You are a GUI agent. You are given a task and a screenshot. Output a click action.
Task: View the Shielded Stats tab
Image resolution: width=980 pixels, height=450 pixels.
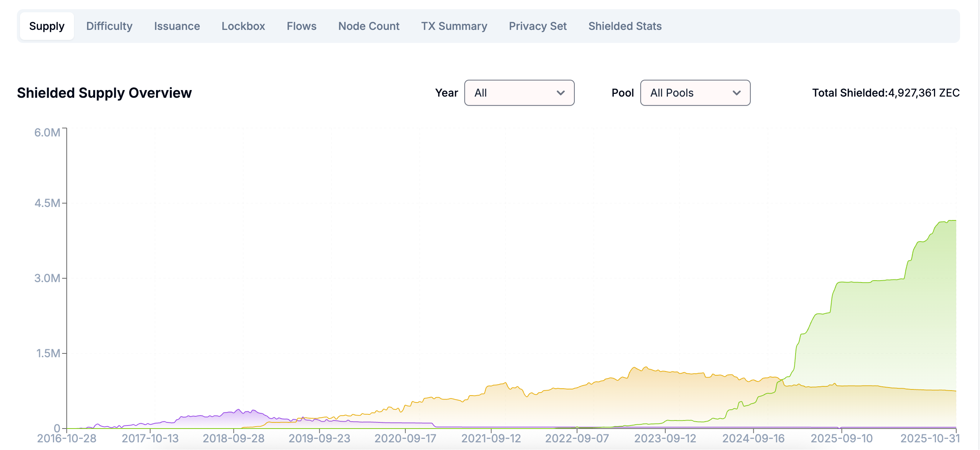[x=625, y=26]
